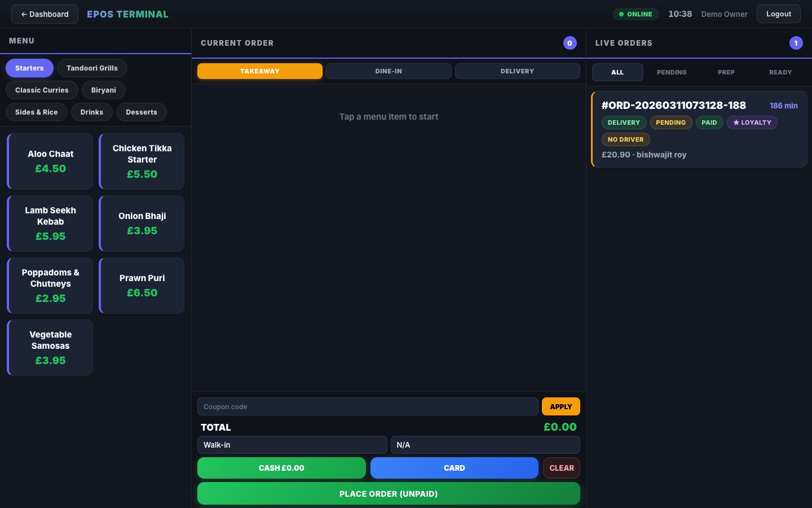Return to Dashboard via the back arrow

point(45,14)
